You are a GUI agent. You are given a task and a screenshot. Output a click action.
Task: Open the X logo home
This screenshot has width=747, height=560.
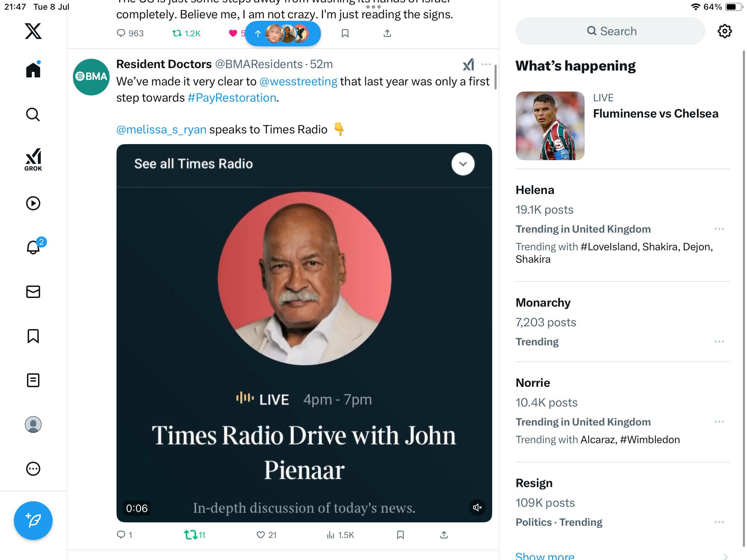(x=33, y=31)
